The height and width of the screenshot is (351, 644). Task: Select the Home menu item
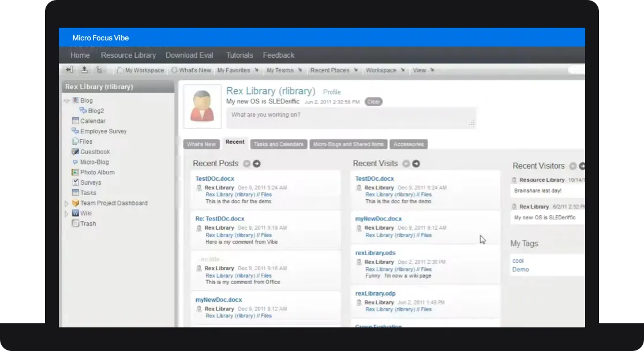[80, 55]
